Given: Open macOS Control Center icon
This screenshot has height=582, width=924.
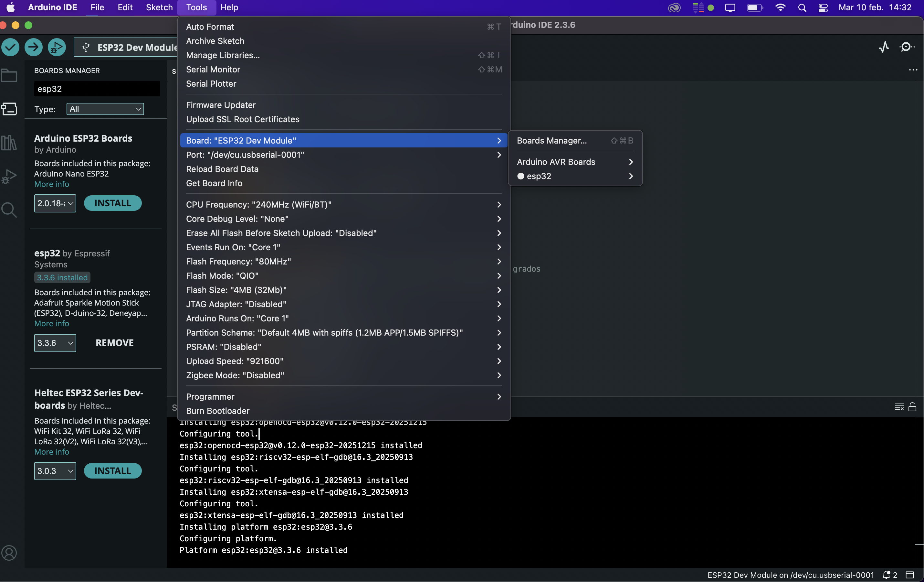Looking at the screenshot, I should click(823, 8).
